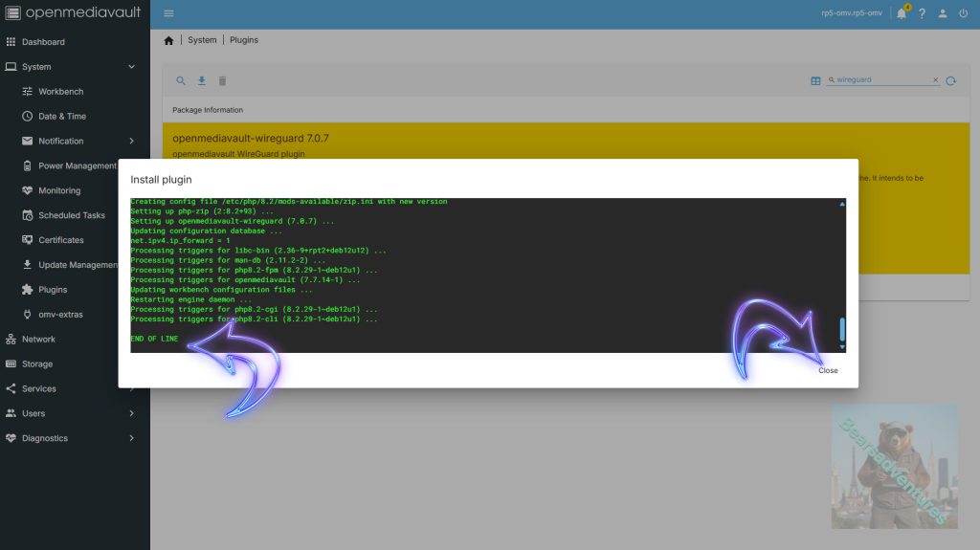Click the System breadcrumb link
The width and height of the screenshot is (980, 550).
click(x=202, y=40)
